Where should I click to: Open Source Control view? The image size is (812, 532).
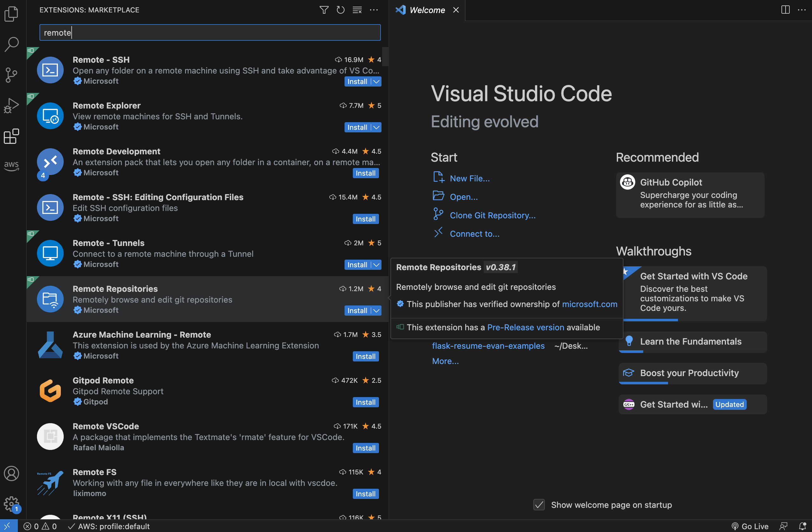(x=11, y=75)
